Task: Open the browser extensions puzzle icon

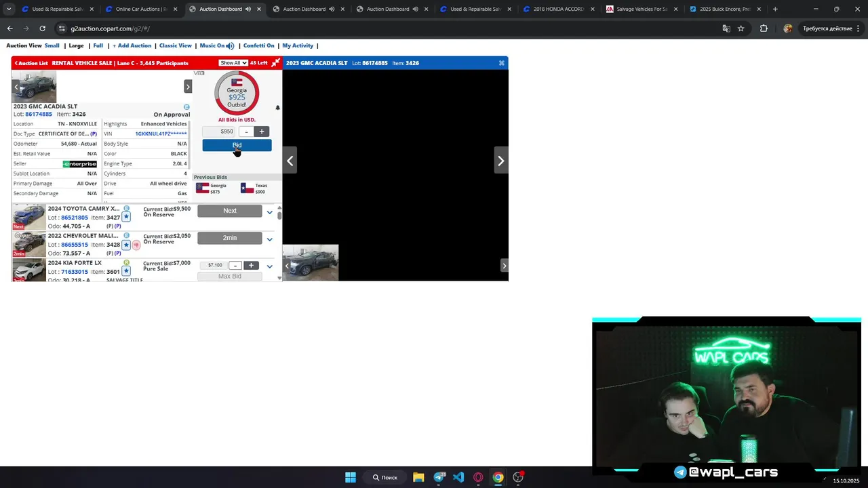Action: click(764, 28)
